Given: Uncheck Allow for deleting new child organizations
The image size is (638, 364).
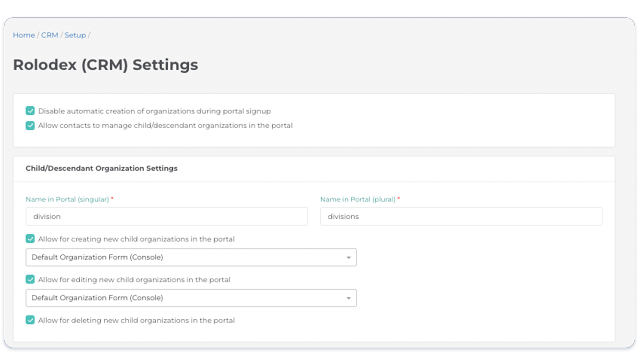Looking at the screenshot, I should coord(30,320).
